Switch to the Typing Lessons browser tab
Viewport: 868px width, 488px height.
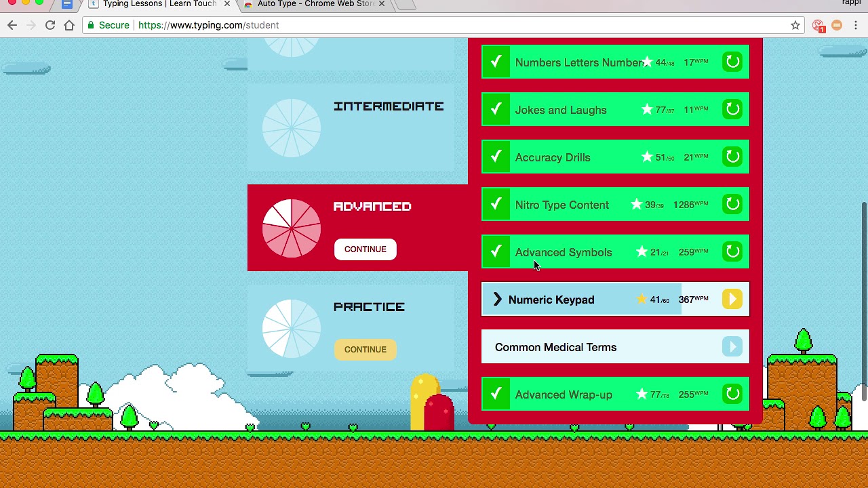[159, 4]
